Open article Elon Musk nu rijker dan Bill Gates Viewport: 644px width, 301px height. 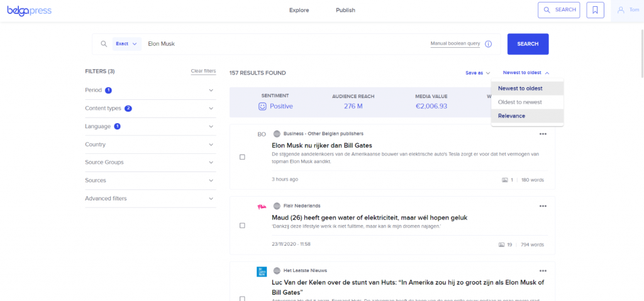click(322, 145)
